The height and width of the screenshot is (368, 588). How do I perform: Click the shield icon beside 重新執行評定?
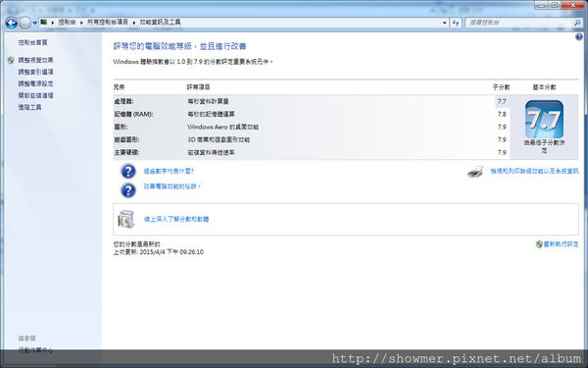539,244
